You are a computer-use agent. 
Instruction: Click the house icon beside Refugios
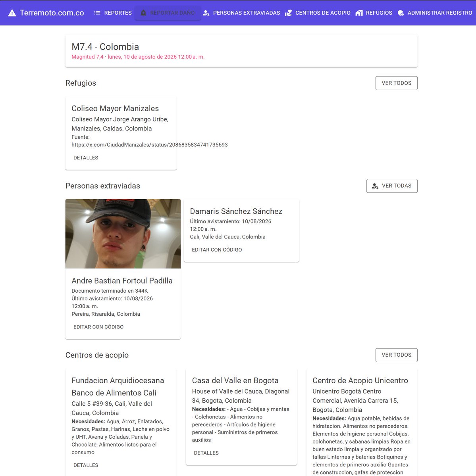(x=359, y=13)
